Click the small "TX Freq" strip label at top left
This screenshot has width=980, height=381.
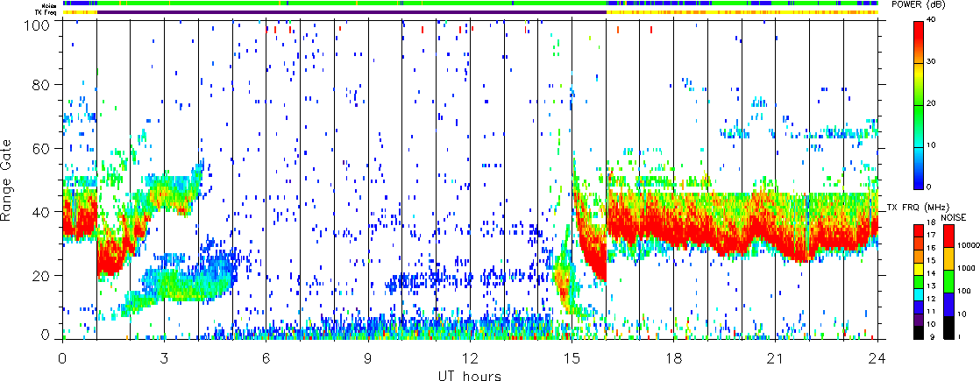click(46, 12)
